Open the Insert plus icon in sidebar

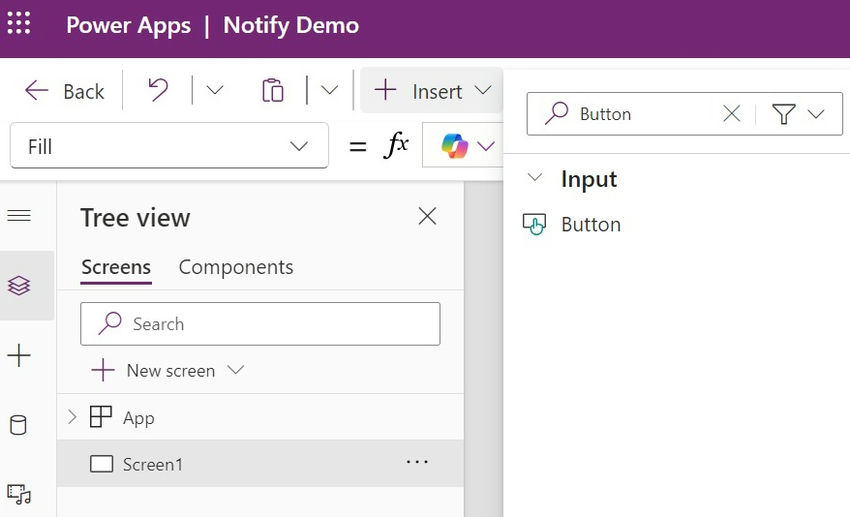(19, 356)
